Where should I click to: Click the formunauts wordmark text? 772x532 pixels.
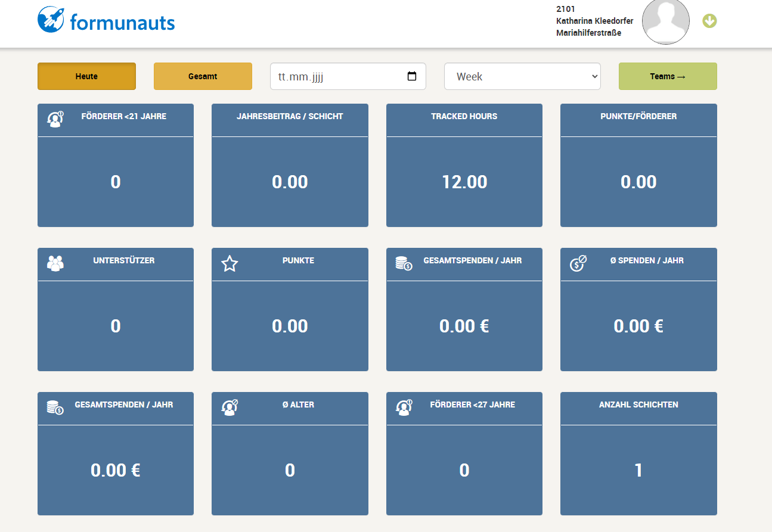coord(122,23)
